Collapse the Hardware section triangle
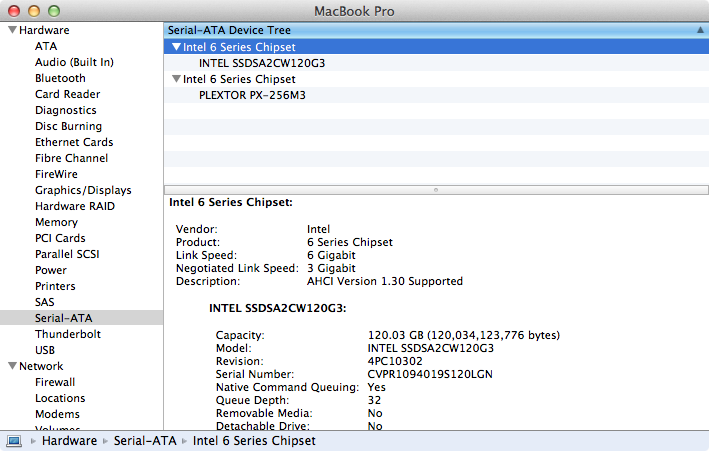Screen dimensions: 709x451 click(x=13, y=30)
